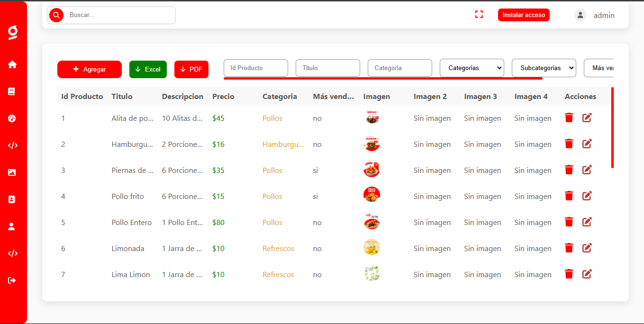Click the logout icon in sidebar

[x=12, y=280]
